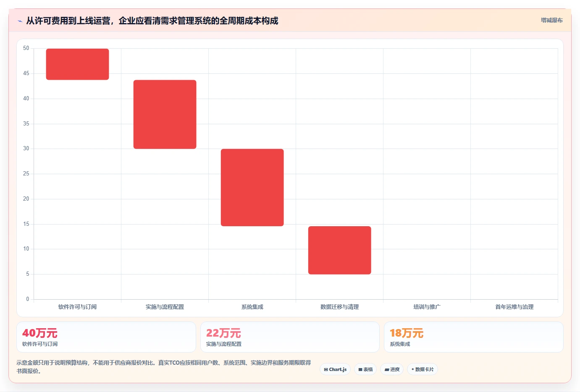Screen dimensions: 580x392
Task: Click the 系统集成 axis label under chart
Action: [252, 307]
